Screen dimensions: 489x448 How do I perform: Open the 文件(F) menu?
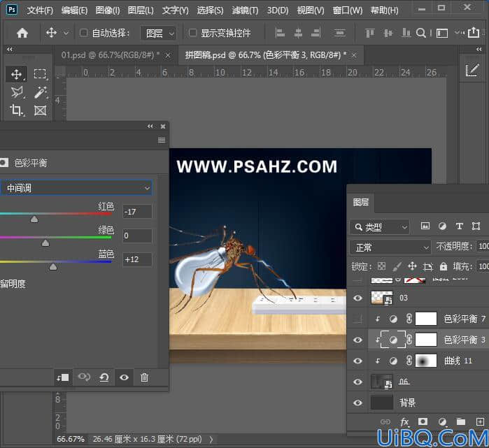click(40, 10)
